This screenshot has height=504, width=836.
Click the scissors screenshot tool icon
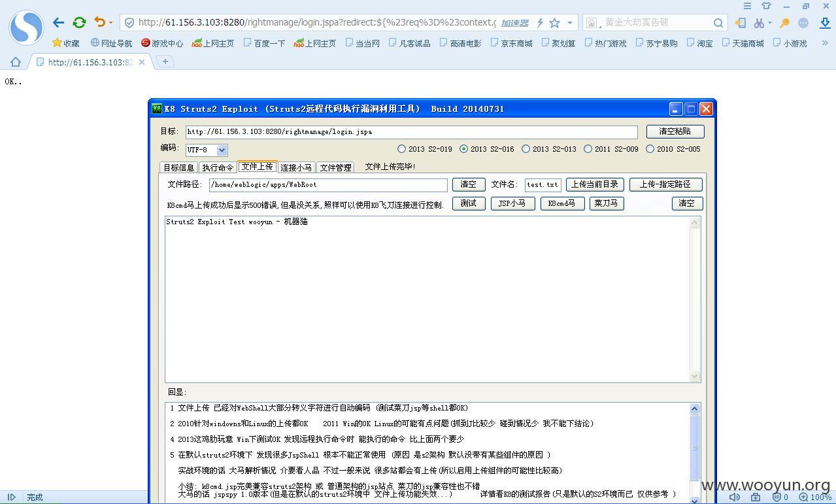point(758,23)
